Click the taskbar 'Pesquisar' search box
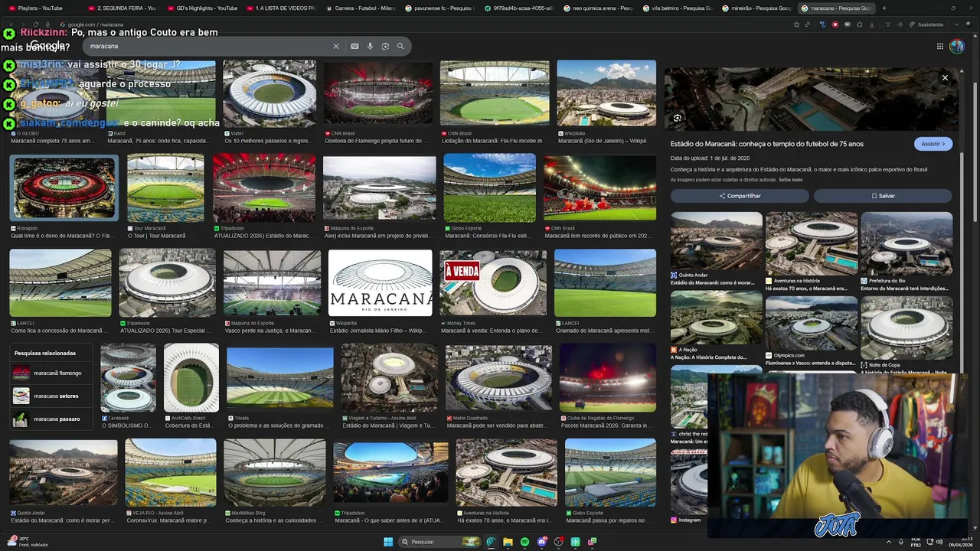This screenshot has height=551, width=980. pyautogui.click(x=440, y=542)
